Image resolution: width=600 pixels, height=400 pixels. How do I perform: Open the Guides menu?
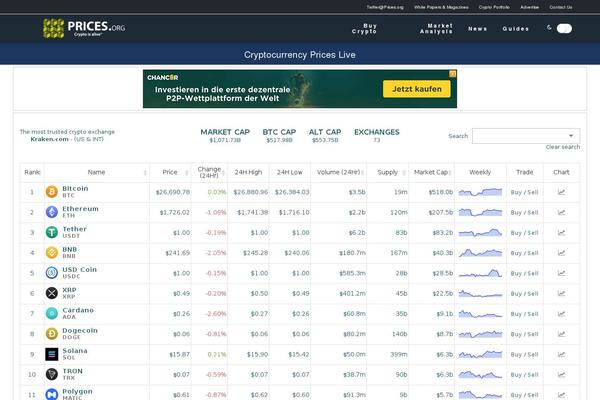[x=515, y=29]
